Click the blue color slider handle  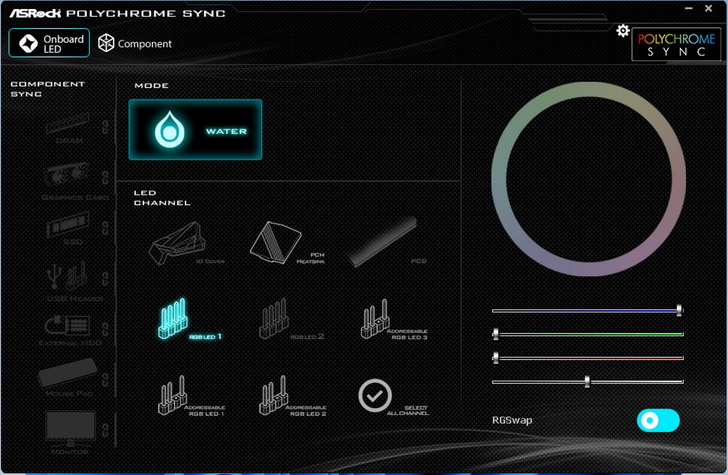pos(679,310)
